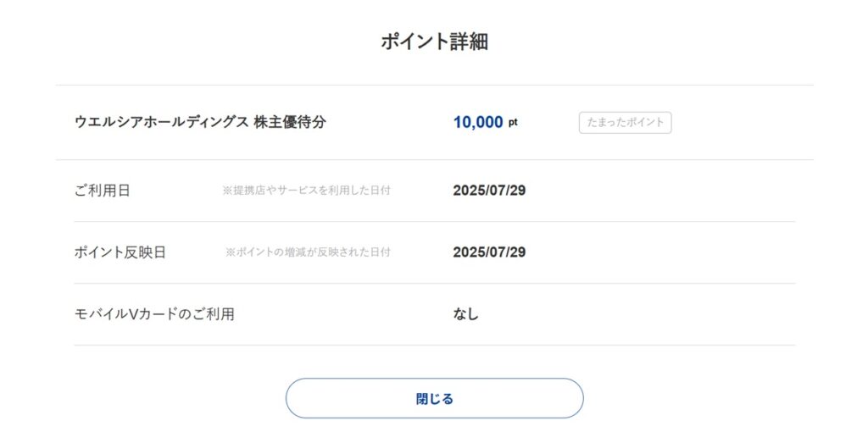Click the ポイント詳細 heading
The height and width of the screenshot is (443, 868).
click(x=435, y=42)
